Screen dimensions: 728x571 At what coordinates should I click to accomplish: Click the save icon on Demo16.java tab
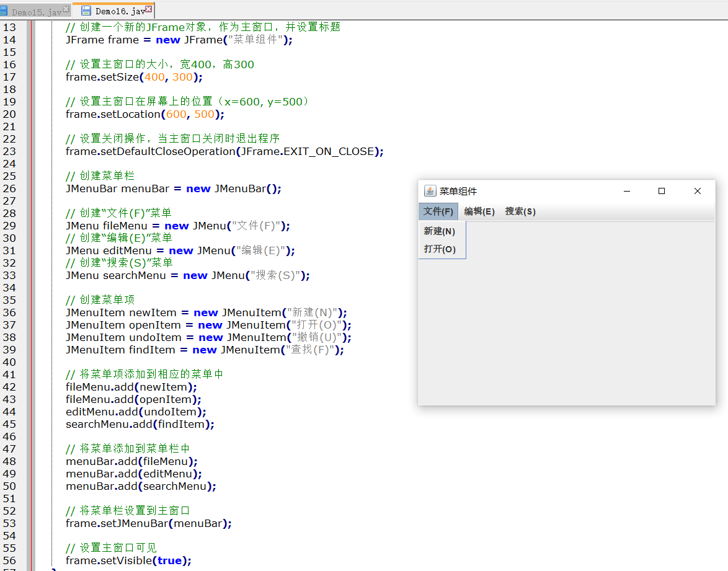tap(86, 11)
